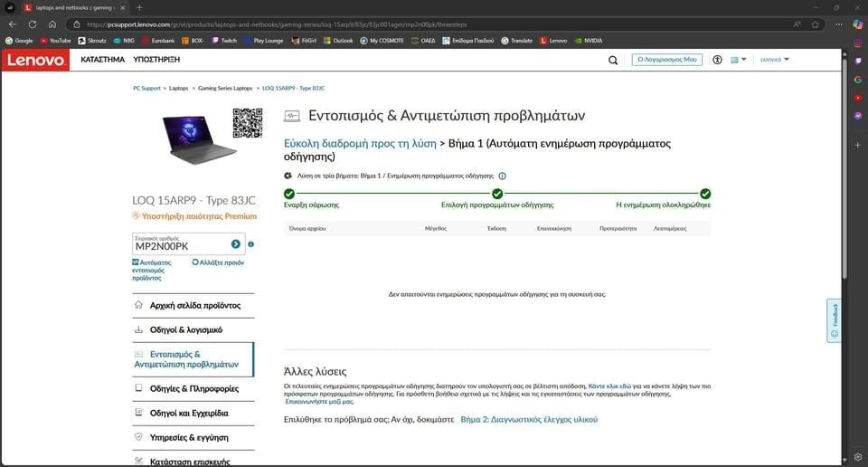
Task: Submit serial number with the arrow button
Action: click(x=236, y=243)
